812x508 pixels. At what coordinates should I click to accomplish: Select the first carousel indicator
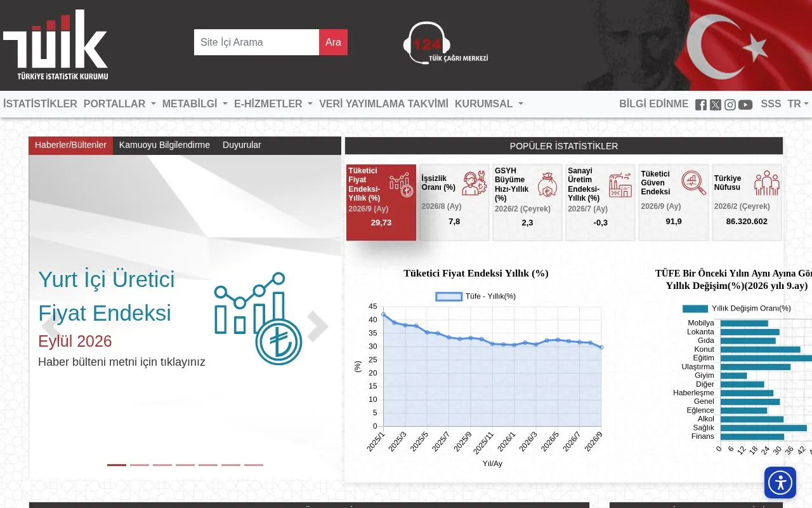click(117, 465)
